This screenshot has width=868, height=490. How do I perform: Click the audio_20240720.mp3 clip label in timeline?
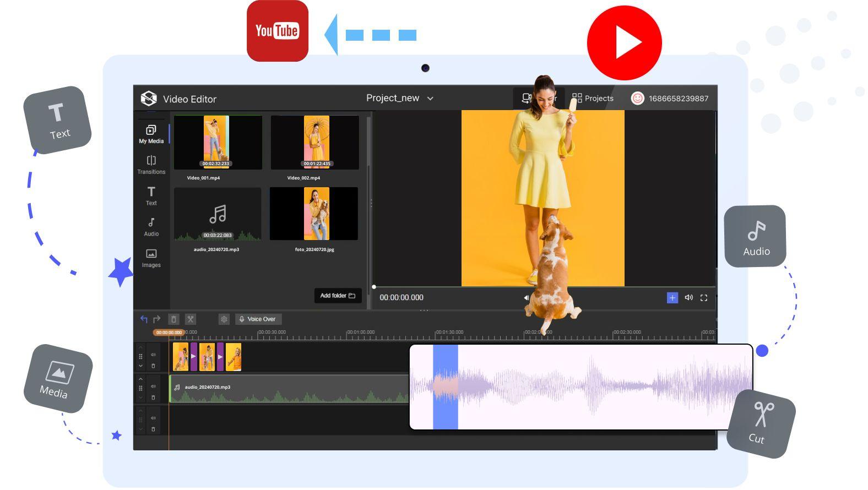pyautogui.click(x=208, y=387)
